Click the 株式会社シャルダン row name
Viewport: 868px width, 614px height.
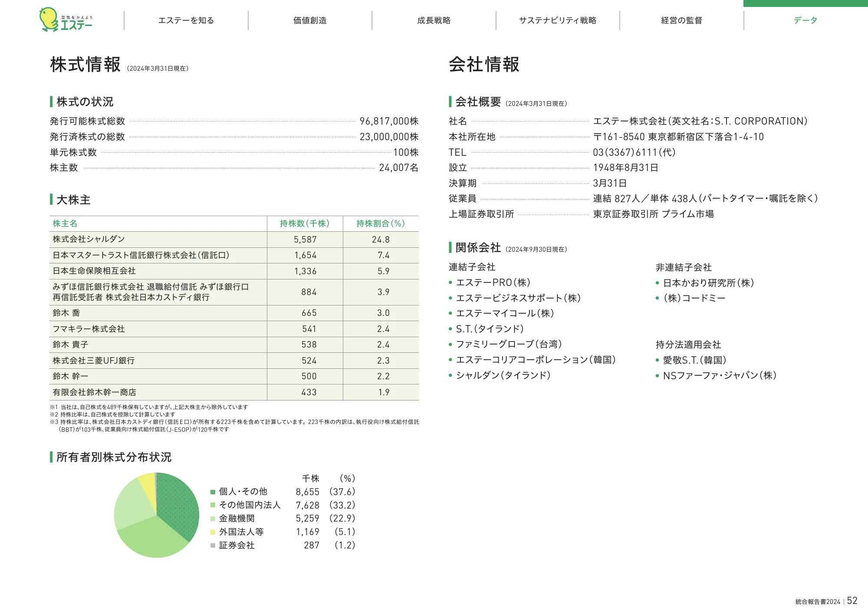pos(89,239)
